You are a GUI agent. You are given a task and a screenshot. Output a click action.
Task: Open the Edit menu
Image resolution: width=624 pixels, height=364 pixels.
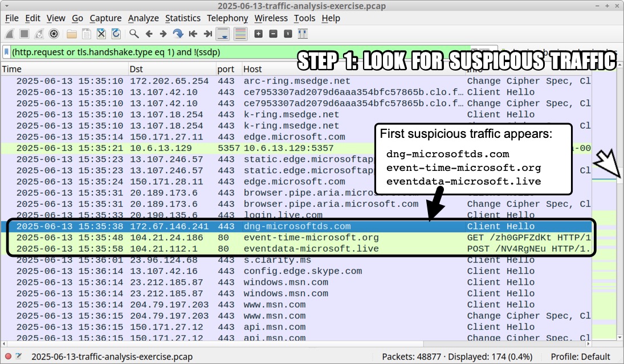(x=32, y=18)
